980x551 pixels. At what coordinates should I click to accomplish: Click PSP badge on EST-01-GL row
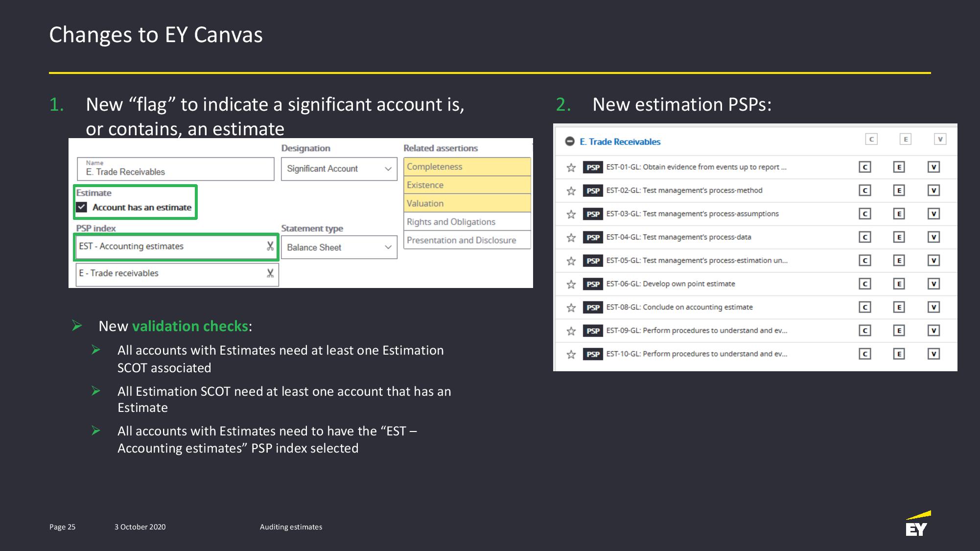[593, 168]
